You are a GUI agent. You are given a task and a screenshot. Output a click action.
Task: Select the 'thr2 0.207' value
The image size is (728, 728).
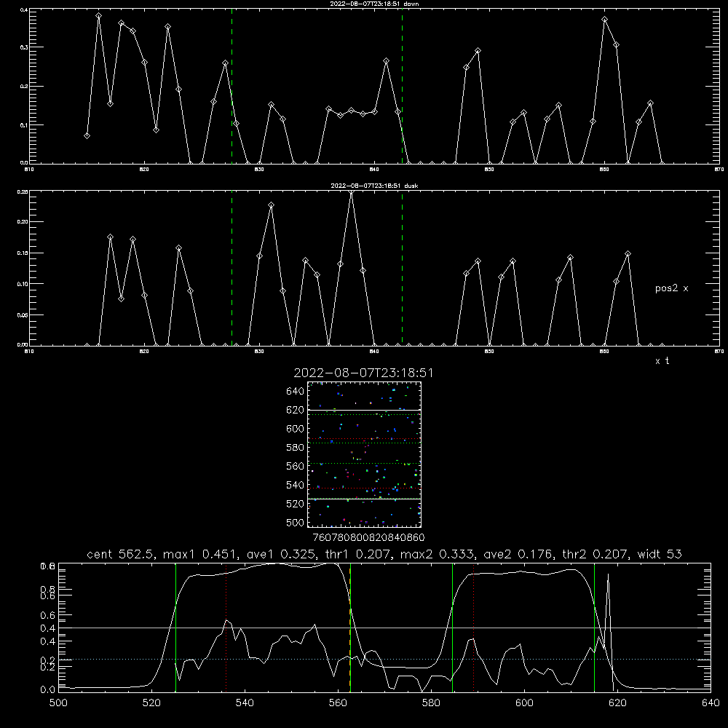[596, 554]
